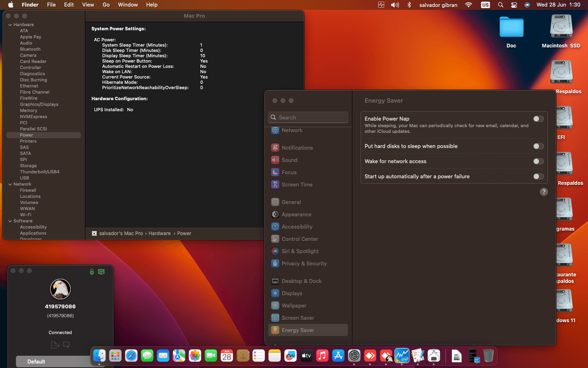
Task: Open the Help menu
Action: [152, 5]
